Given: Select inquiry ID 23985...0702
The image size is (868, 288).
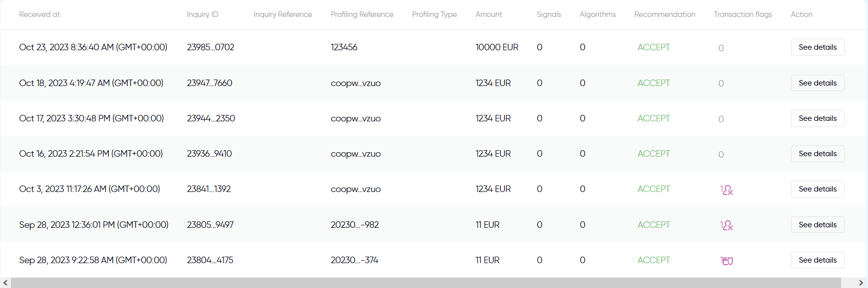Looking at the screenshot, I should coord(211,47).
